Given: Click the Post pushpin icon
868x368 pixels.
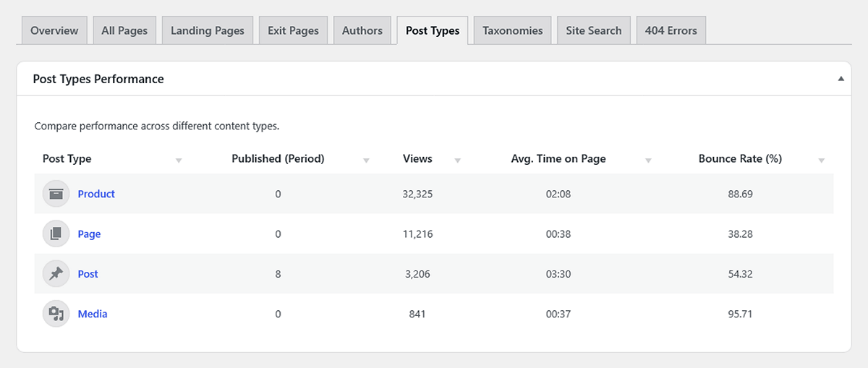Looking at the screenshot, I should click(x=56, y=274).
